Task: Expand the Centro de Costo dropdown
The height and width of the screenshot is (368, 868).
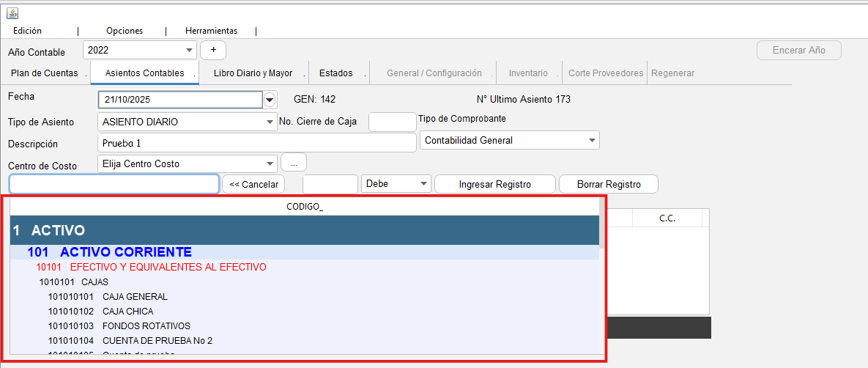Action: tap(270, 163)
